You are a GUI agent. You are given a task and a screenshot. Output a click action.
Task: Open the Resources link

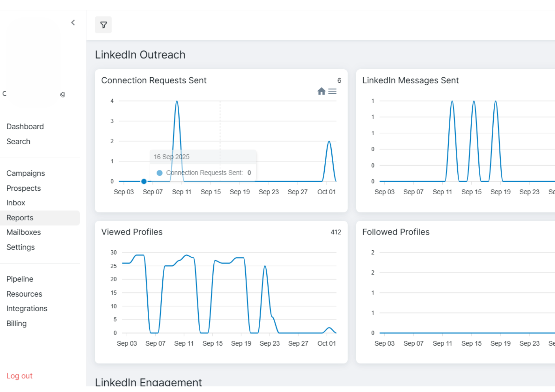click(x=24, y=294)
